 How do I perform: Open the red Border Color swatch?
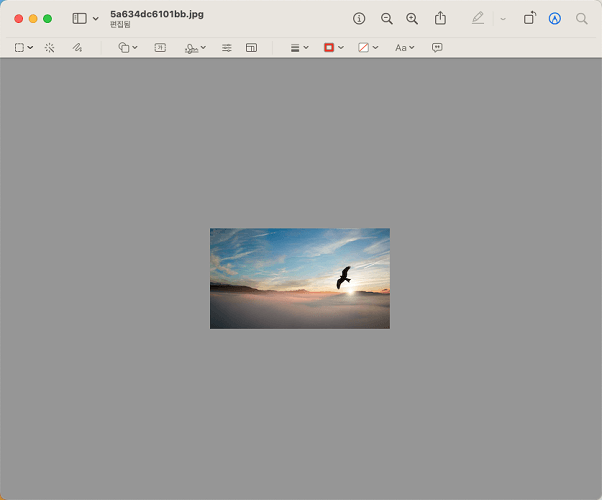click(333, 47)
